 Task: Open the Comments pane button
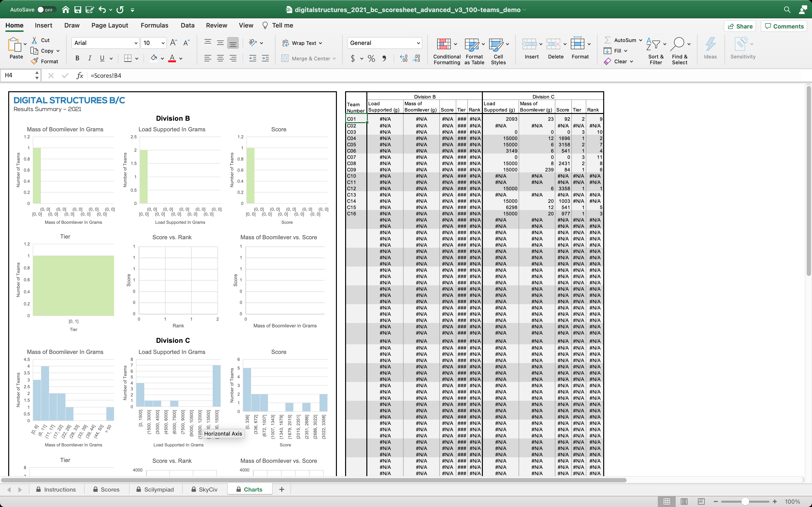coord(784,26)
